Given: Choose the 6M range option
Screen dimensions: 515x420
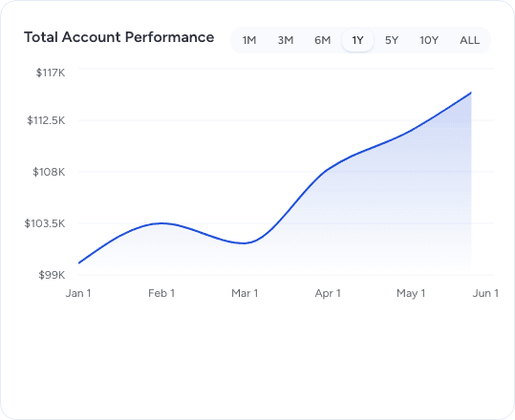Looking at the screenshot, I should click(322, 40).
